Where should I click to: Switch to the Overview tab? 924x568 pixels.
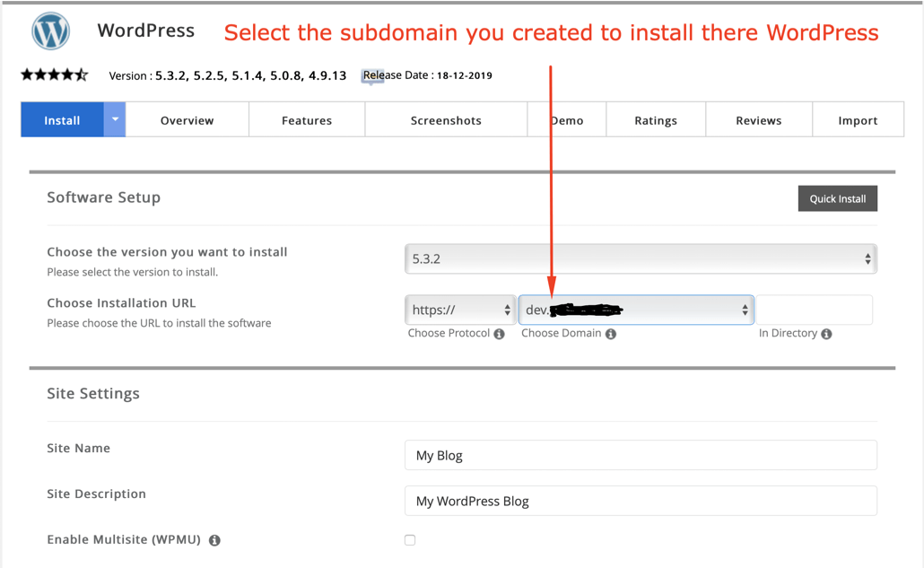[x=187, y=120]
